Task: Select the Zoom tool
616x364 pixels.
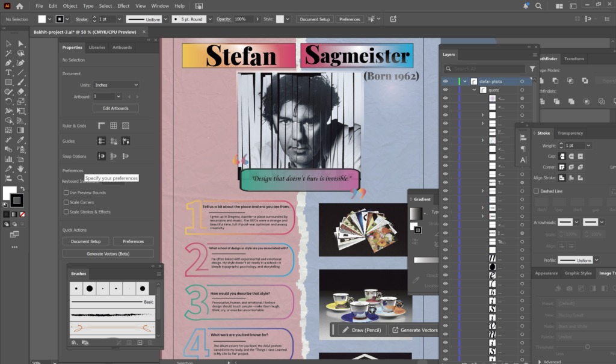Action: pos(21,178)
